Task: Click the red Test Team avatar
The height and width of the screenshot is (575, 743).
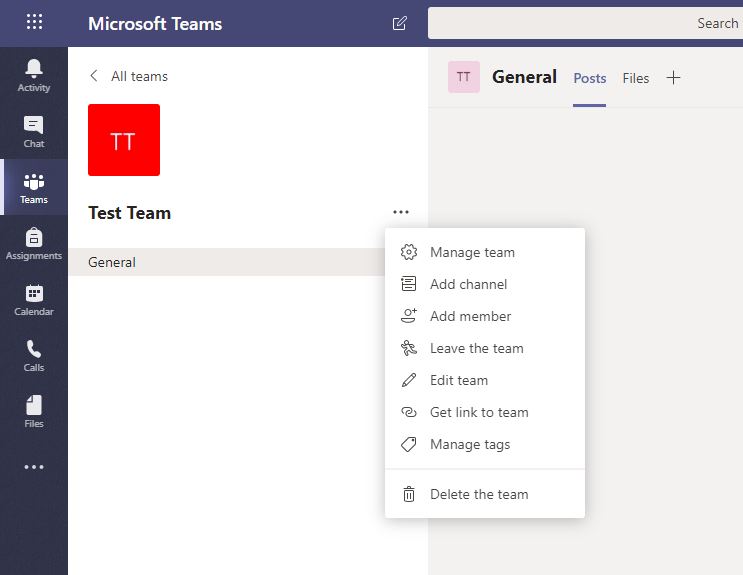Action: tap(124, 140)
